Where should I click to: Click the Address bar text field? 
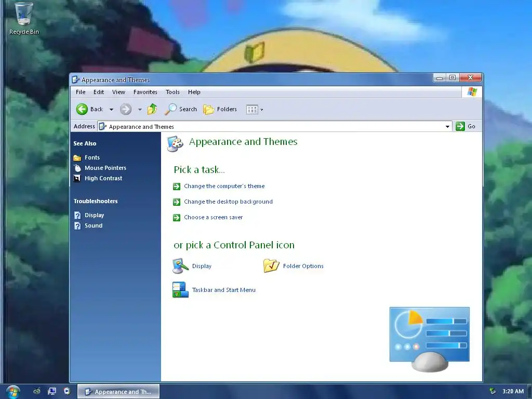(x=274, y=127)
